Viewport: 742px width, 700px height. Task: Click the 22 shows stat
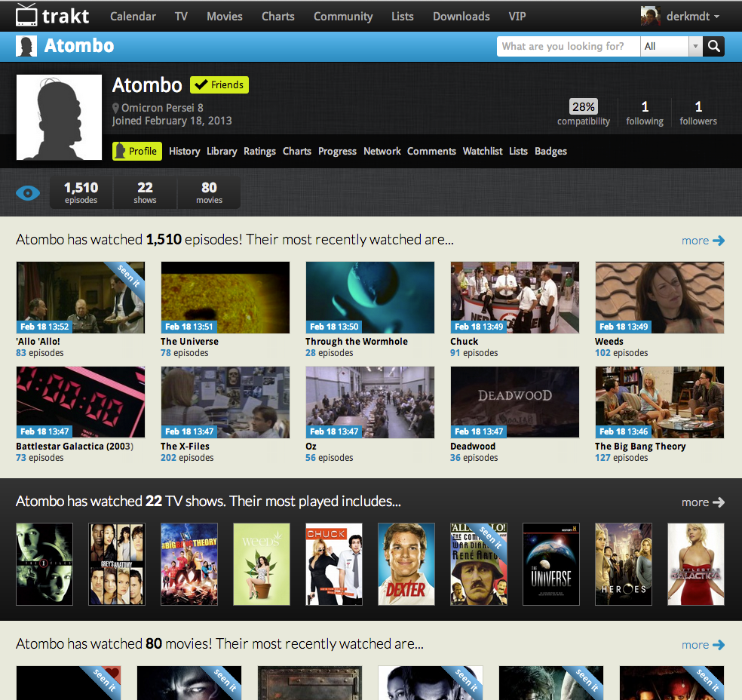(145, 192)
